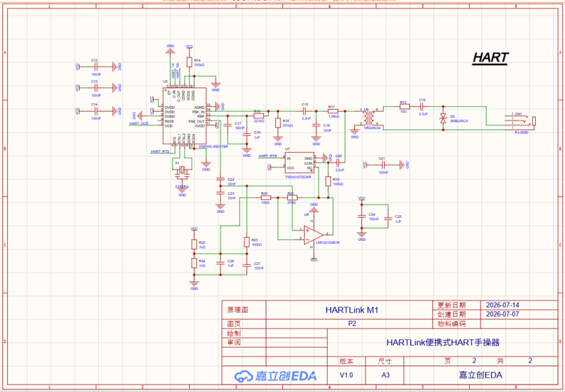Viewport: 565px width, 392px height.
Task: Select capacitor C20 symbol
Action: click(x=337, y=163)
